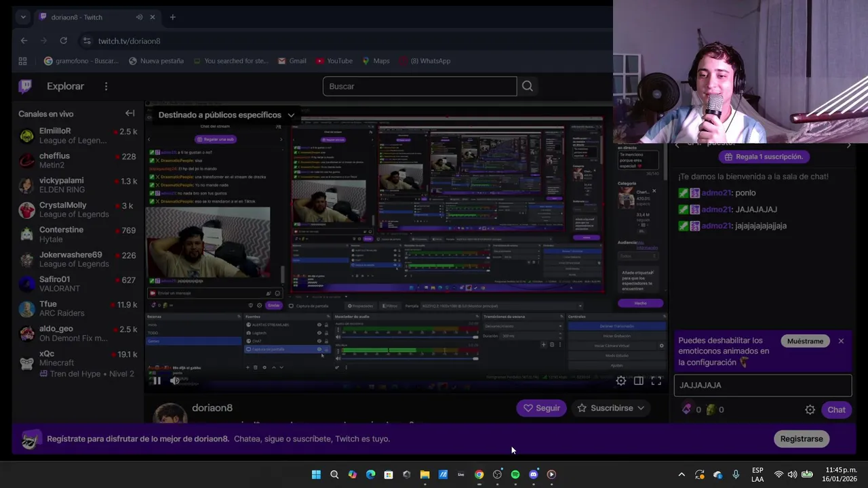Open Safiro01 VALORANT channel
This screenshot has height=488, width=868.
pyautogui.click(x=78, y=284)
